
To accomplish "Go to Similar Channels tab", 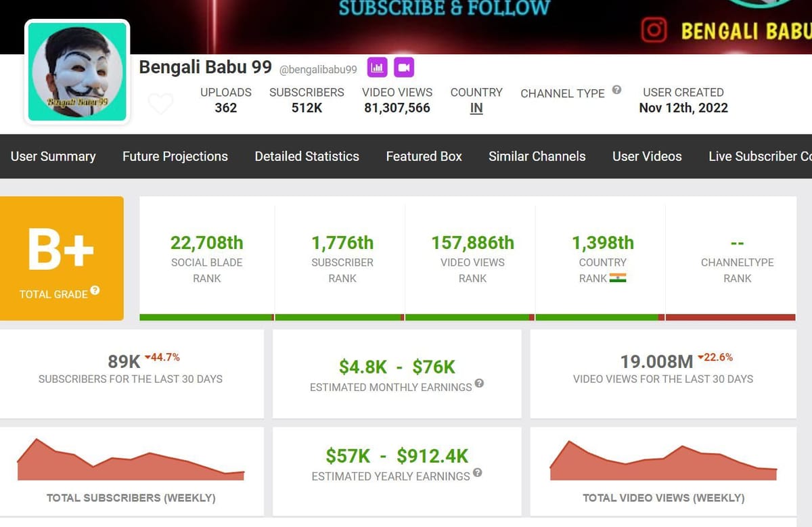I will click(x=537, y=156).
